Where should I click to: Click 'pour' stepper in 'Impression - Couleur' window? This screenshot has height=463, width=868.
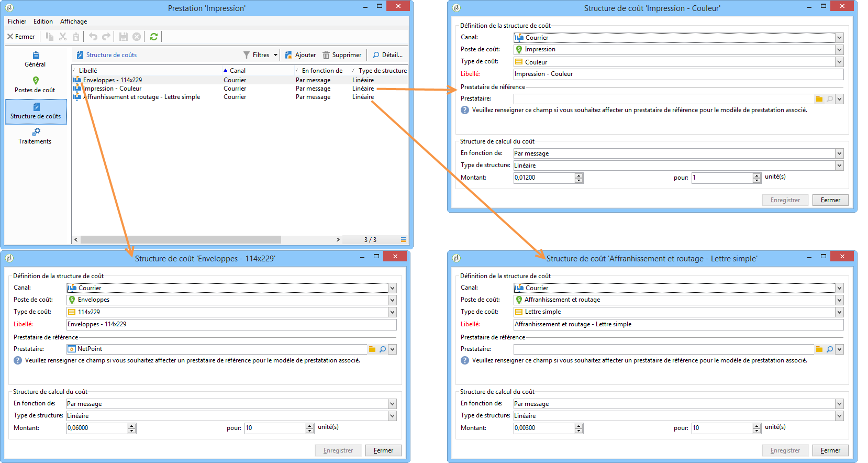756,178
